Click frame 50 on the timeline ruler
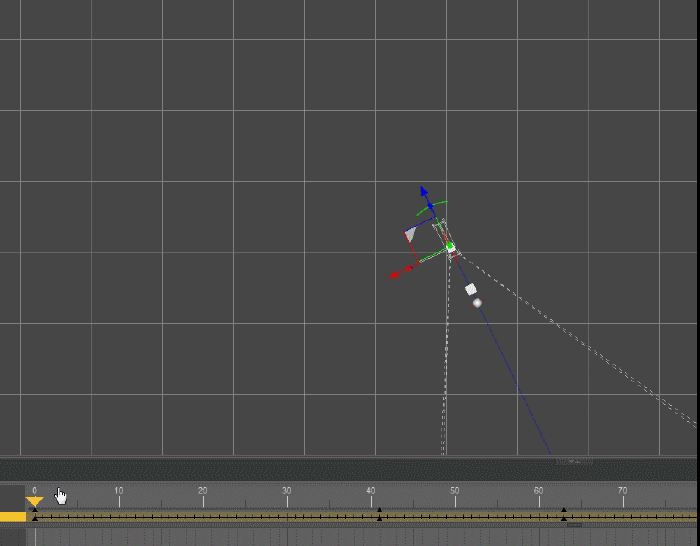The image size is (700, 546). (x=455, y=493)
